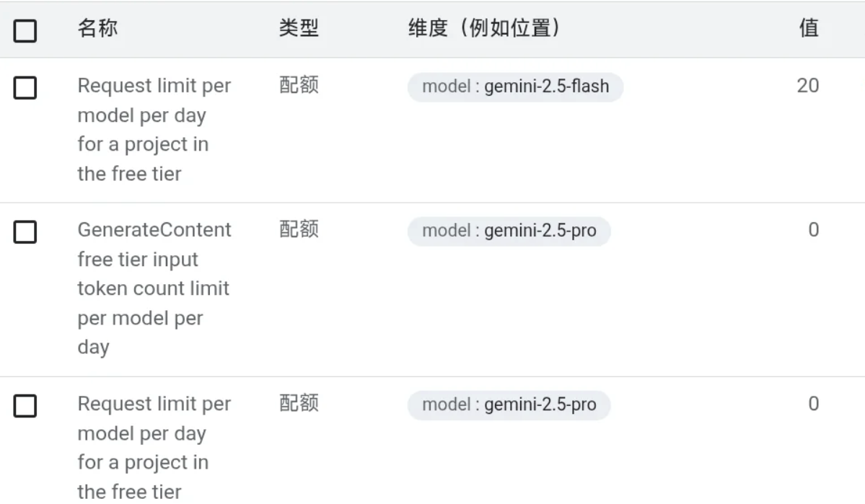865x504 pixels.
Task: Click the 名称 column header
Action: pyautogui.click(x=98, y=29)
